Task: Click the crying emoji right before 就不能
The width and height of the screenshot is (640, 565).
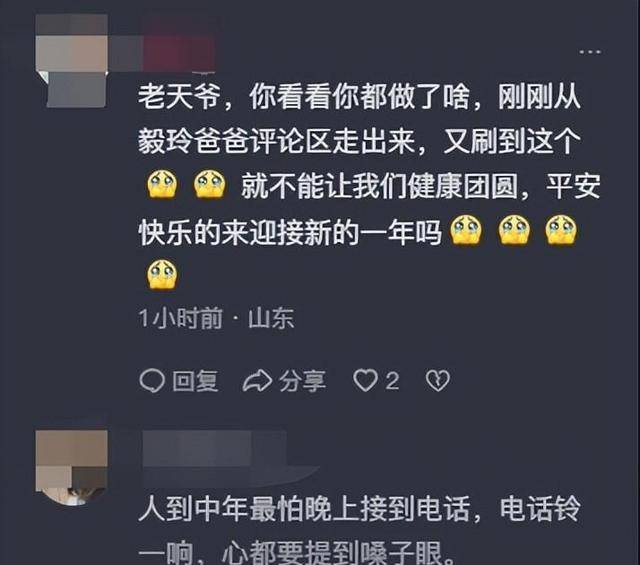Action: pos(210,185)
